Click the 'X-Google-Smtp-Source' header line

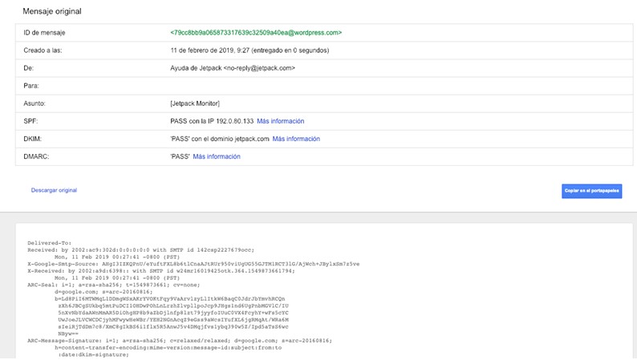point(193,264)
